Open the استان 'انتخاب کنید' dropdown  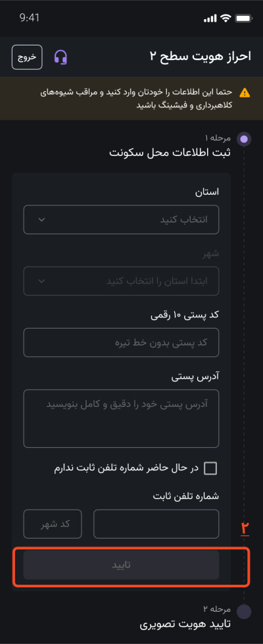(x=121, y=219)
